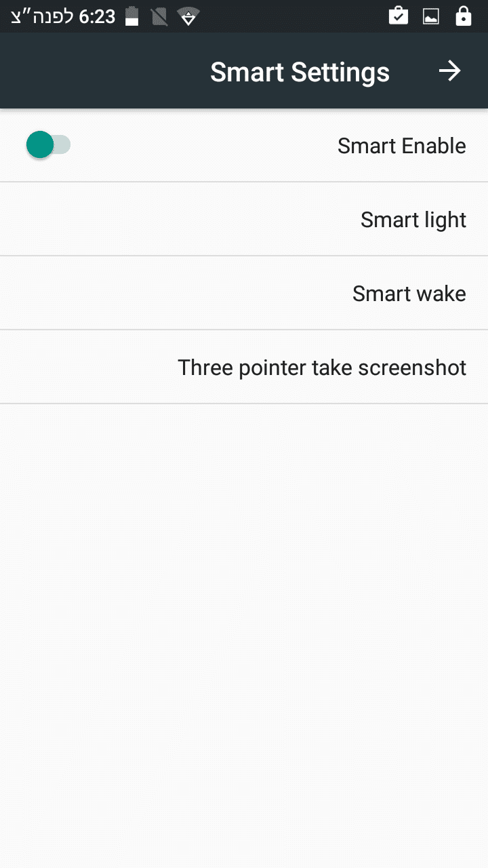Tap the Smart Settings title

[300, 72]
